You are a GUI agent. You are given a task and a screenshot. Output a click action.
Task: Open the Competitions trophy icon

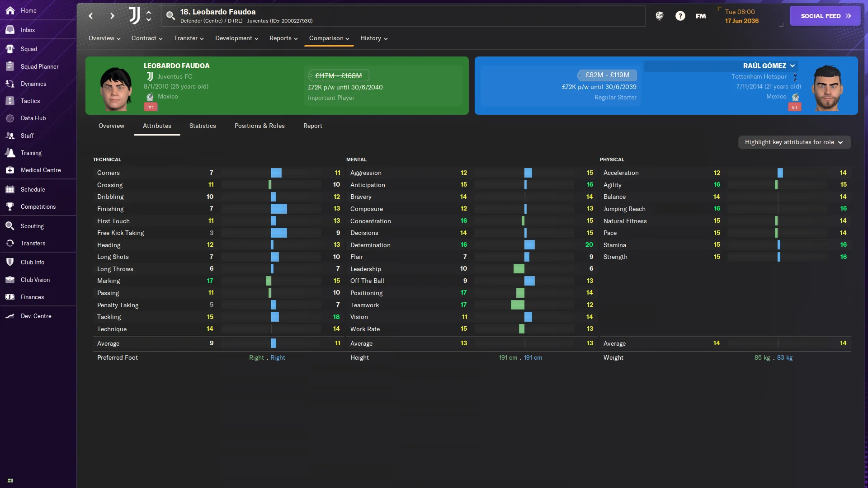coord(10,206)
